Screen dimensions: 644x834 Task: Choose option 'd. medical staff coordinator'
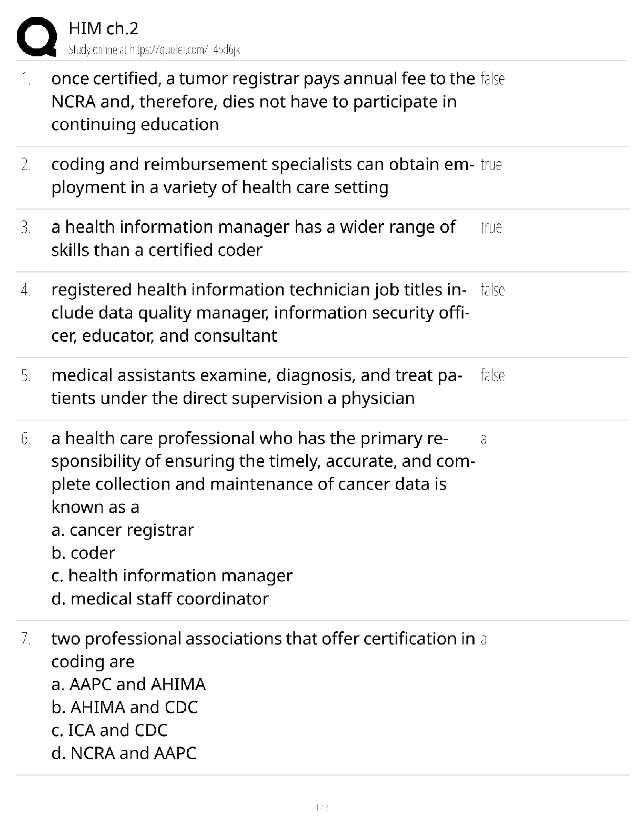tap(160, 599)
